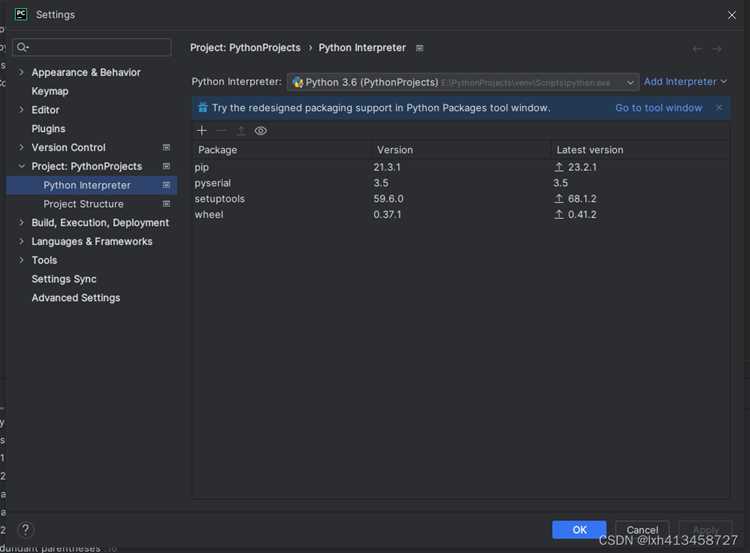Select Keymap in settings tree
750x553 pixels.
[50, 91]
